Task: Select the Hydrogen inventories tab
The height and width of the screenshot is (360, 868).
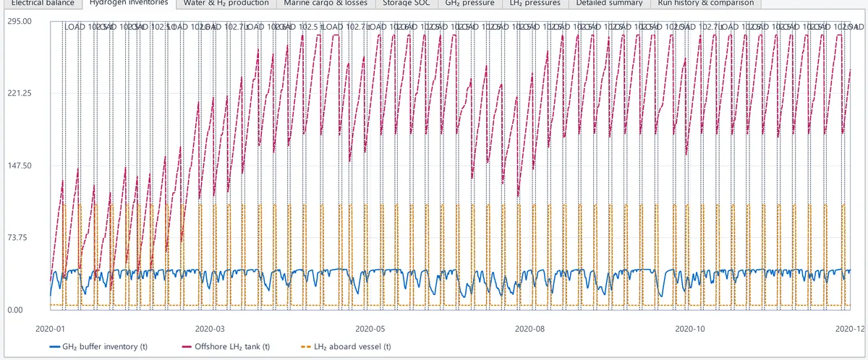Action: (x=129, y=4)
